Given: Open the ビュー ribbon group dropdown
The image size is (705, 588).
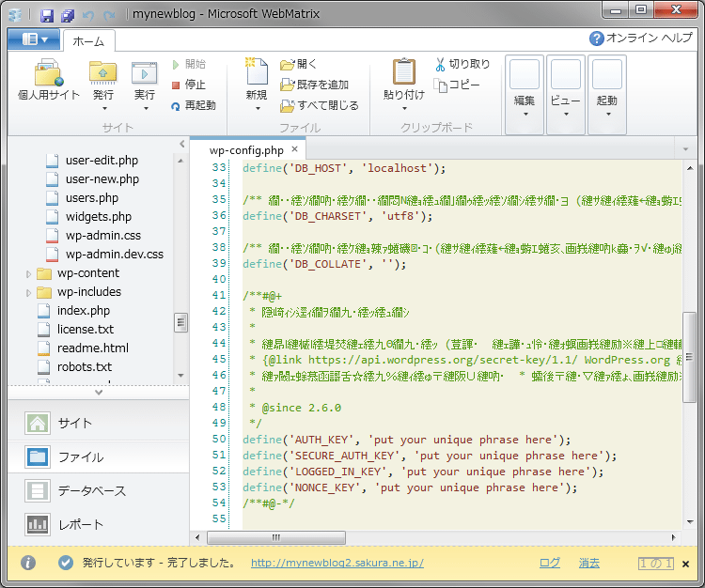Looking at the screenshot, I should coord(566,95).
